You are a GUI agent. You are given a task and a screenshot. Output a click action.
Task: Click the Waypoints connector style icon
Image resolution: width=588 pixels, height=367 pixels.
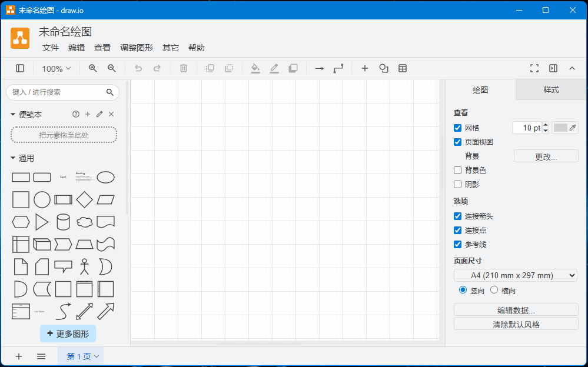(x=338, y=68)
